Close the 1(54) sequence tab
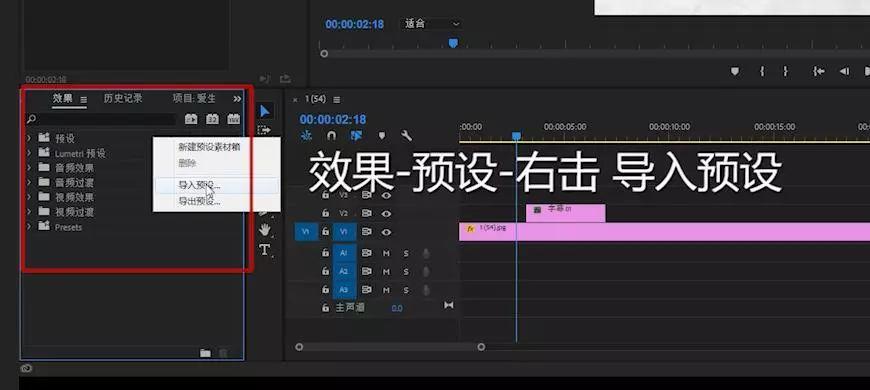 (x=295, y=100)
